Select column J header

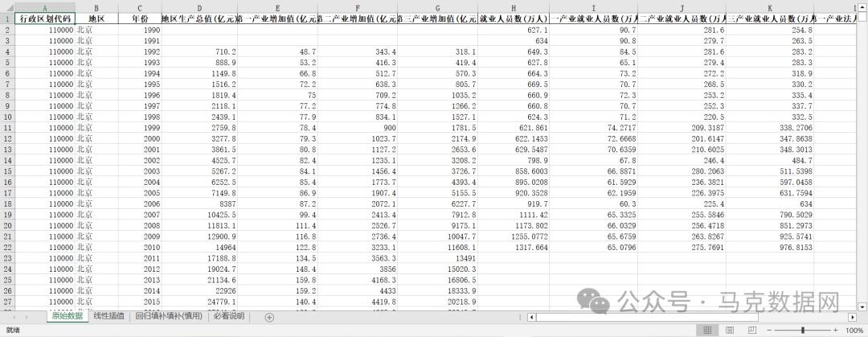[682, 7]
